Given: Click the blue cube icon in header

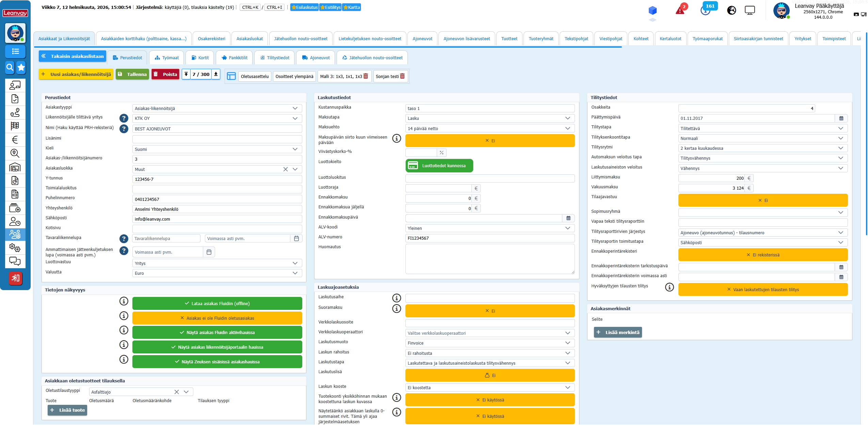Looking at the screenshot, I should tap(652, 10).
